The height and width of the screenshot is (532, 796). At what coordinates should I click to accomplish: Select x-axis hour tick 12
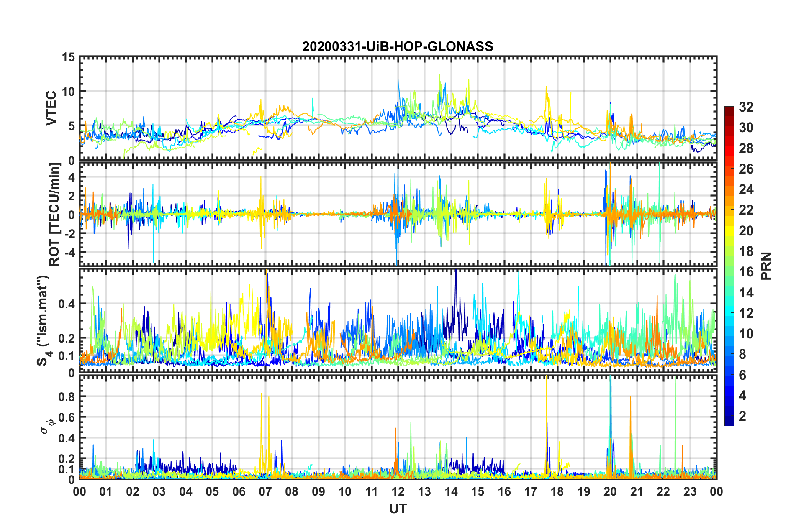(398, 491)
